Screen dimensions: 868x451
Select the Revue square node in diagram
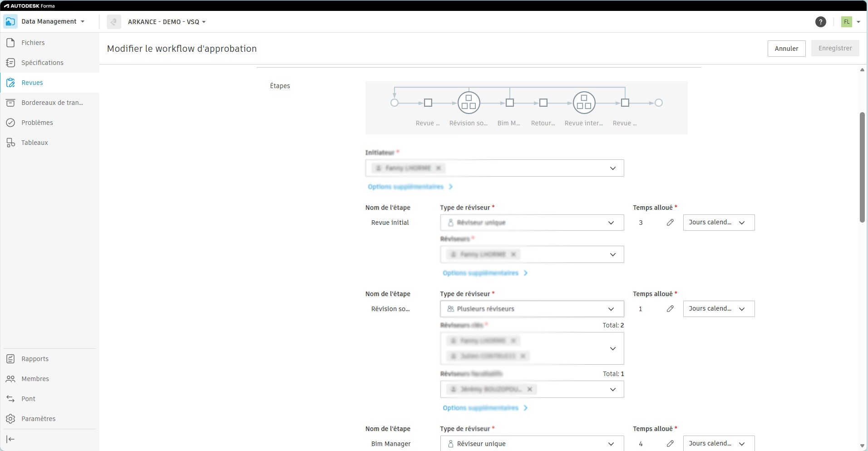(x=428, y=103)
